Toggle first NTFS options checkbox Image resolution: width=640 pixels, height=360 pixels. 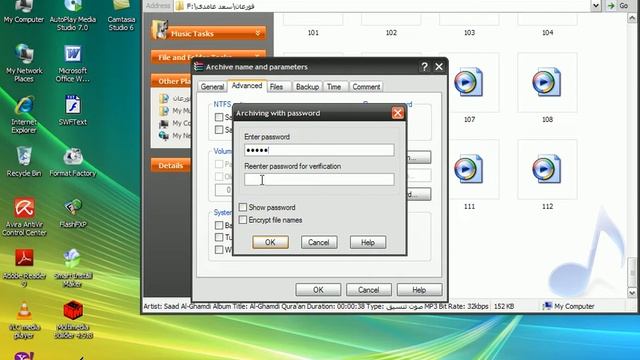click(219, 117)
